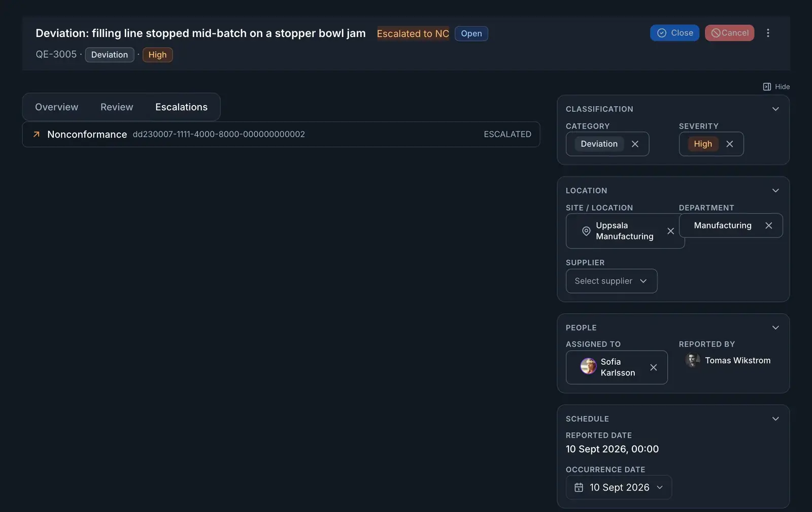This screenshot has height=512, width=812.
Task: Open the Category Deviation field
Action: (x=607, y=144)
